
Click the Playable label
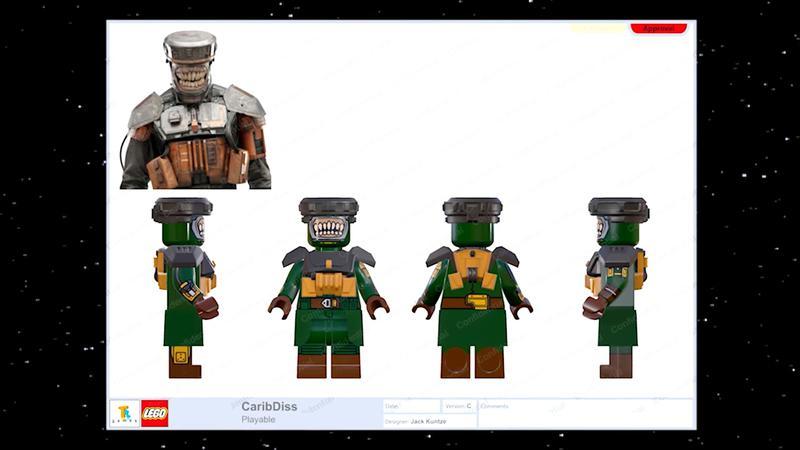258,419
